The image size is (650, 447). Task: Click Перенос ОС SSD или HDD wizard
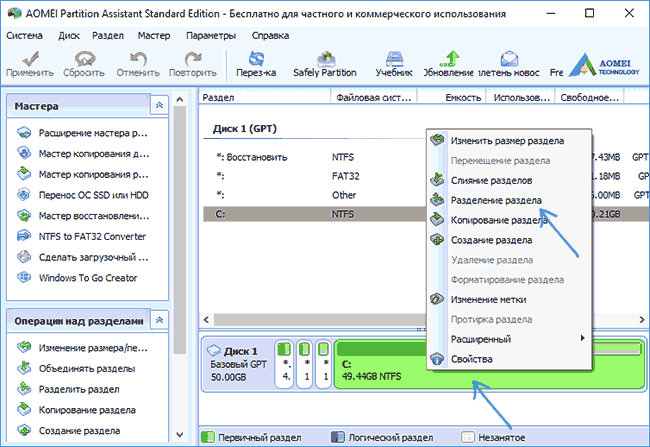pos(94,192)
